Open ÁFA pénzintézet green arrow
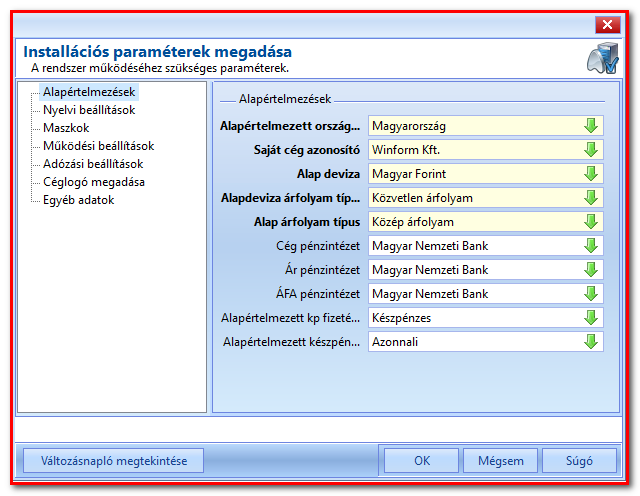This screenshot has height=496, width=640. point(591,294)
